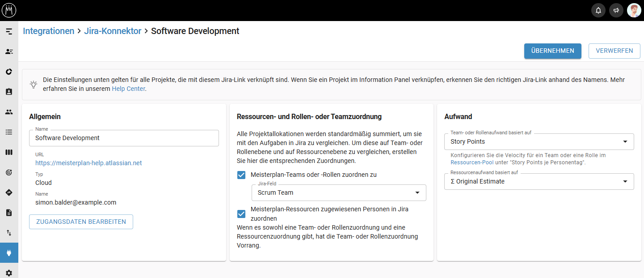Open the Story Points effort dropdown
This screenshot has height=278, width=644.
(539, 141)
